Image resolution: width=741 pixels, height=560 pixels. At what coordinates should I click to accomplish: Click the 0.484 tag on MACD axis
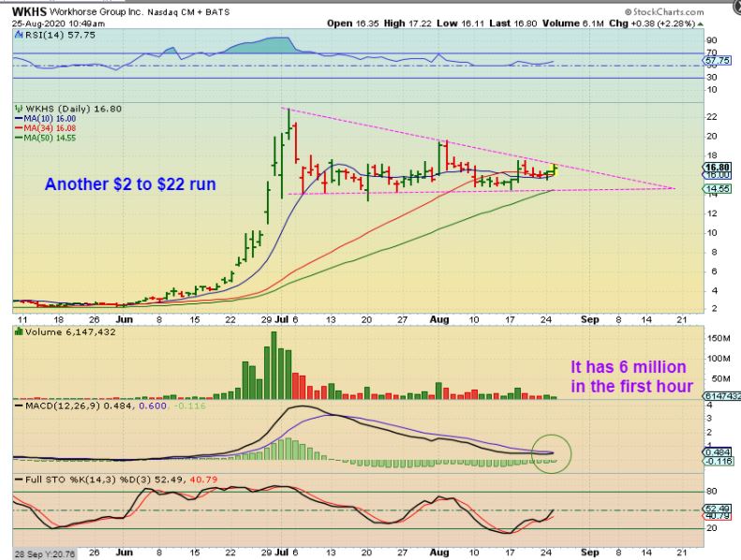(x=718, y=452)
